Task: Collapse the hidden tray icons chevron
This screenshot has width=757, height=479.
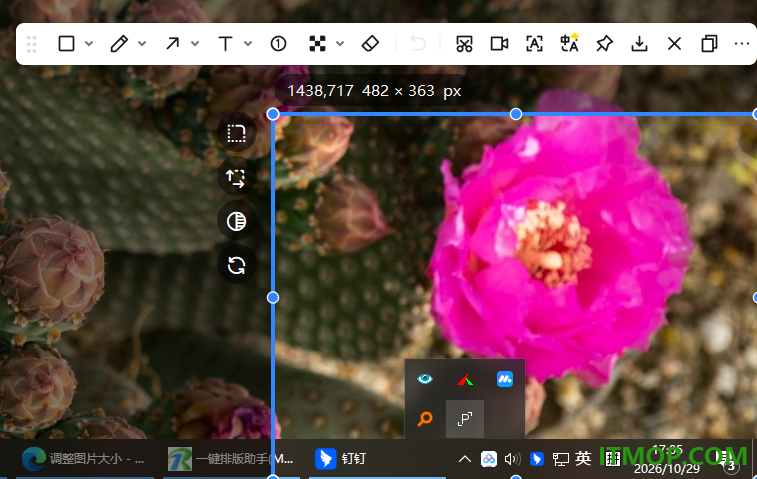Action: pos(464,459)
